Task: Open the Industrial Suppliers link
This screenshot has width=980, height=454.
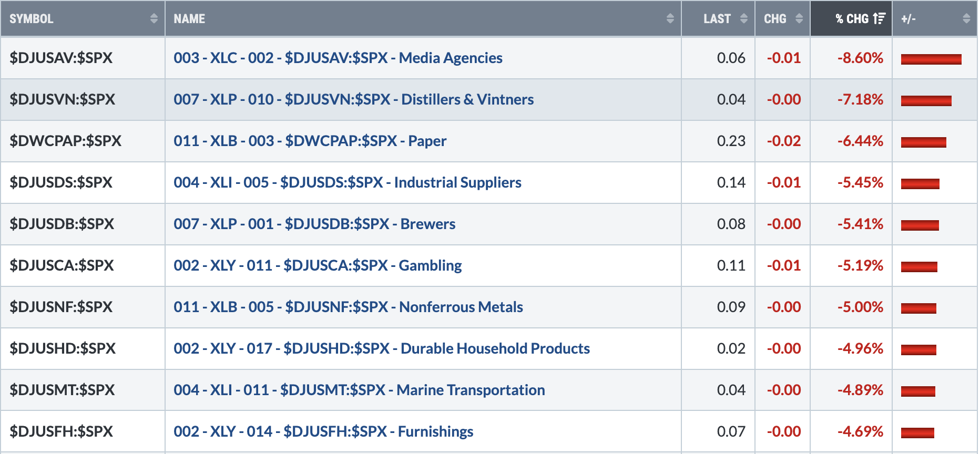Action: [348, 182]
